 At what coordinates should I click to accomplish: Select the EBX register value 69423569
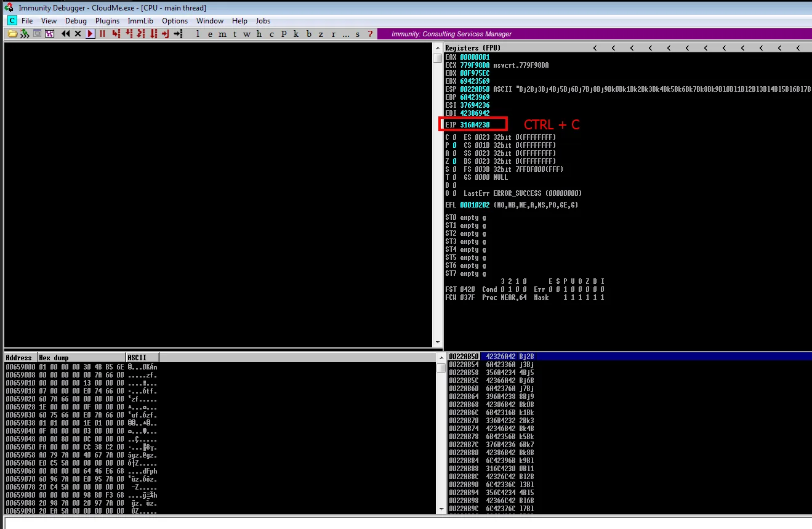point(475,81)
